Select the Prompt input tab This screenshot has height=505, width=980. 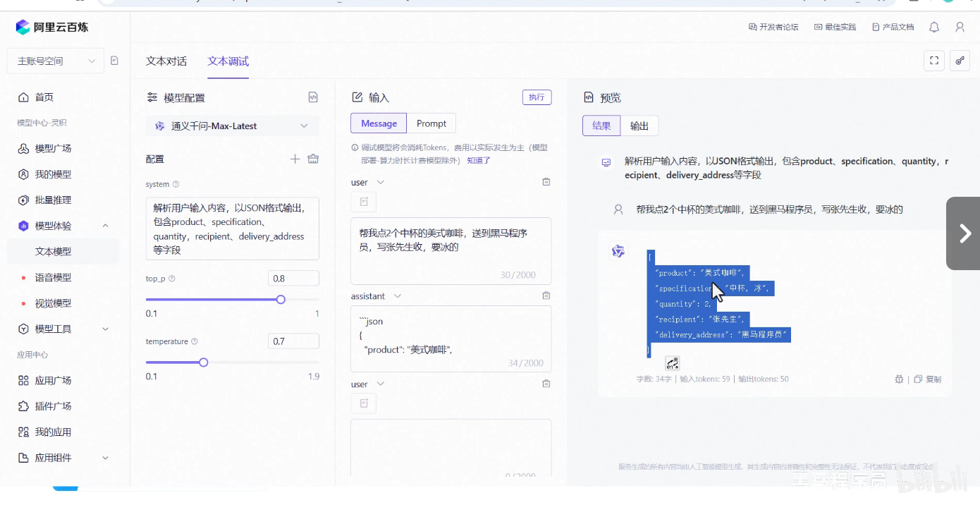[x=431, y=123]
